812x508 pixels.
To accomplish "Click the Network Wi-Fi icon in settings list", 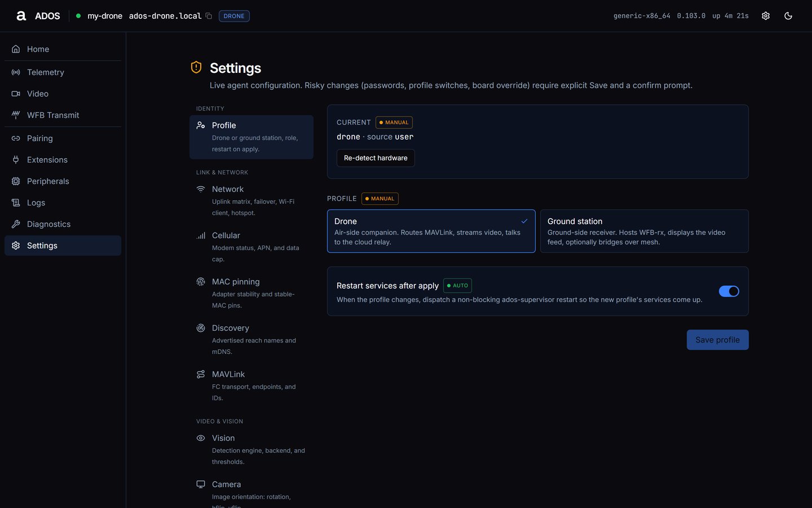I will (201, 189).
